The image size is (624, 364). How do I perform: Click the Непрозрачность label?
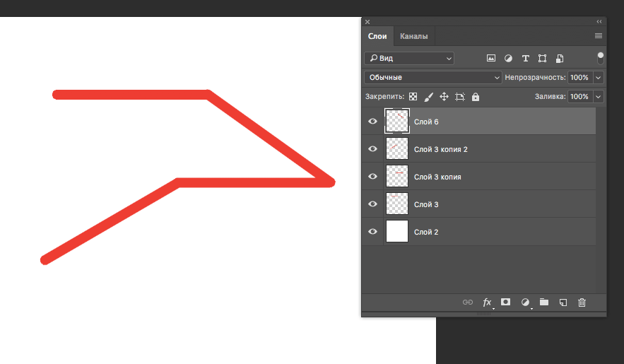pyautogui.click(x=535, y=77)
